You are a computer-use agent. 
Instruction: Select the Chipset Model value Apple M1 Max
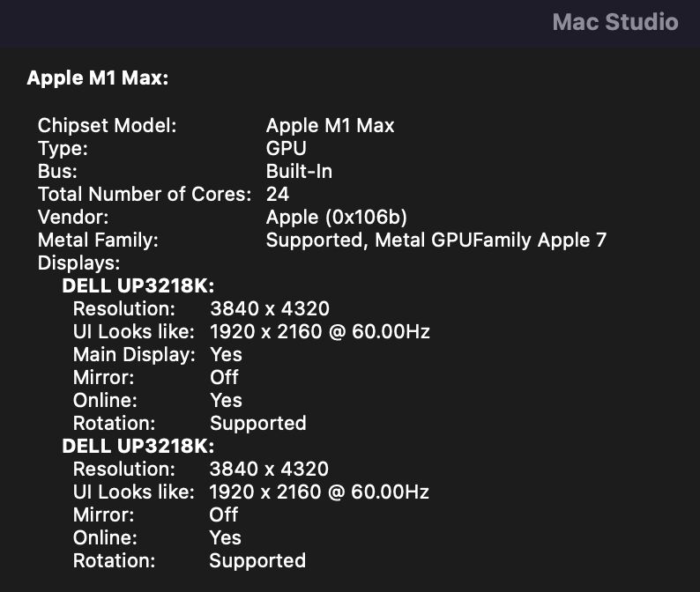coord(330,125)
